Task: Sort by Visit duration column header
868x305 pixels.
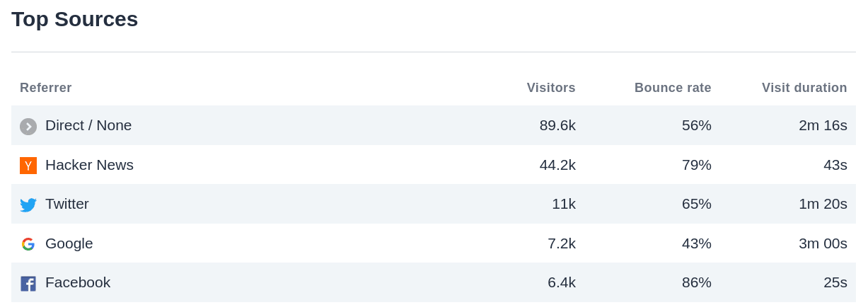Action: point(804,88)
